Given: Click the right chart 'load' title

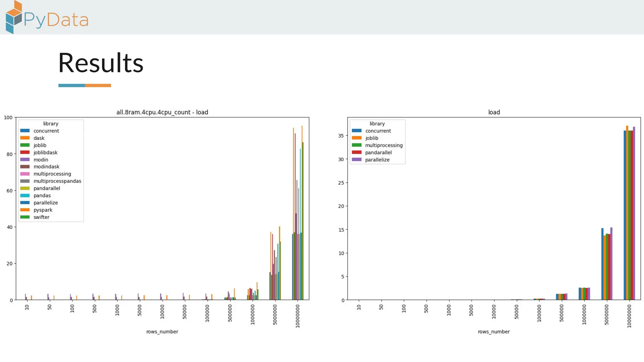Looking at the screenshot, I should coord(494,112).
